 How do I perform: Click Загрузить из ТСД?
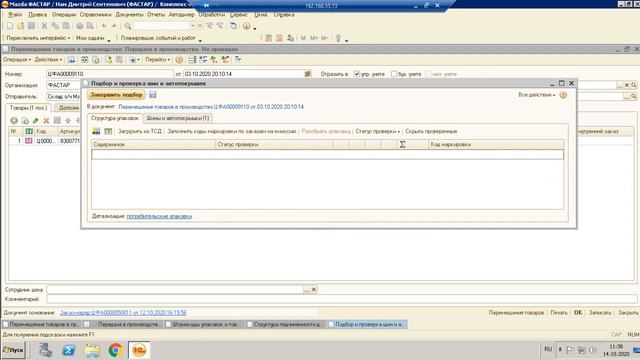pyautogui.click(x=140, y=131)
